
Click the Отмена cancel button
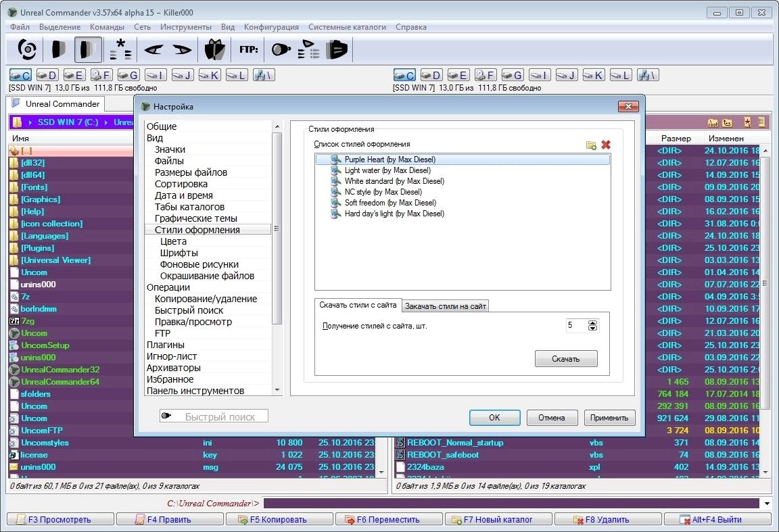point(552,418)
